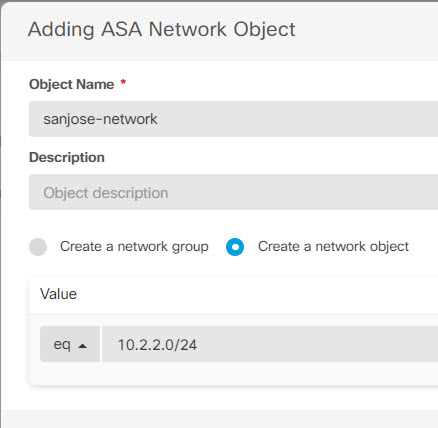The width and height of the screenshot is (438, 428).
Task: Select the Create a network group radio button
Action: (x=38, y=247)
